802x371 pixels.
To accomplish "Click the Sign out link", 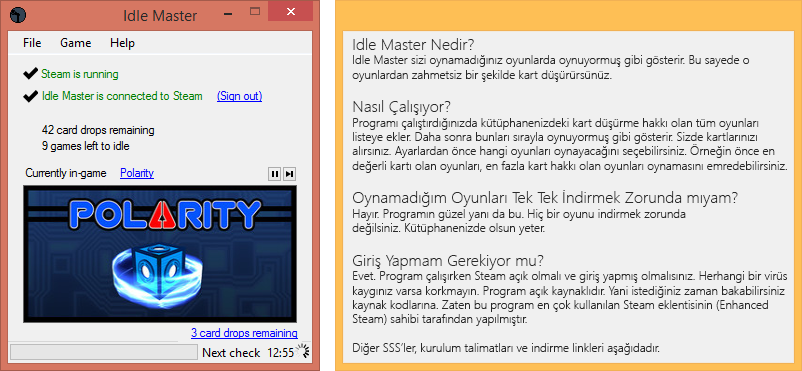I will point(239,96).
